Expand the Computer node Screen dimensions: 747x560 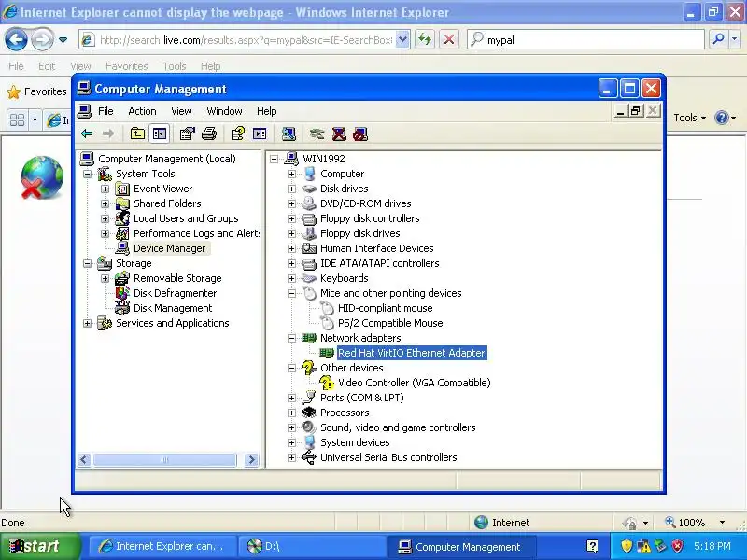(x=291, y=174)
